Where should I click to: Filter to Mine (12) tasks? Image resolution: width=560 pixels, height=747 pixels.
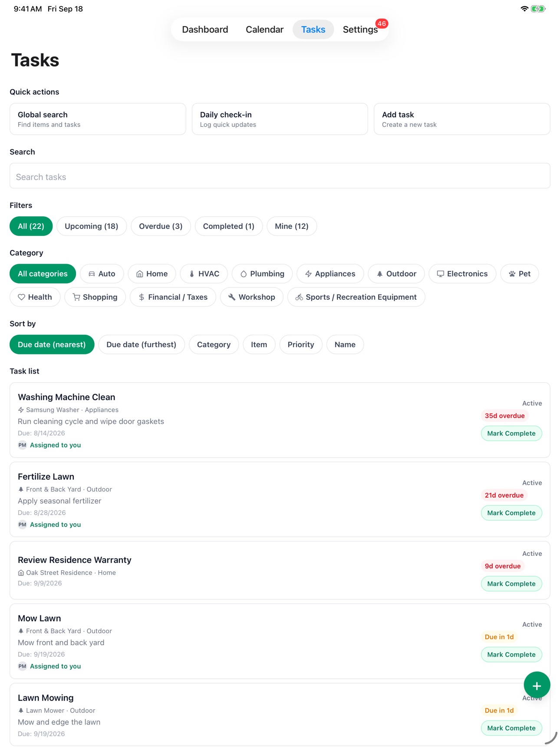coord(292,226)
